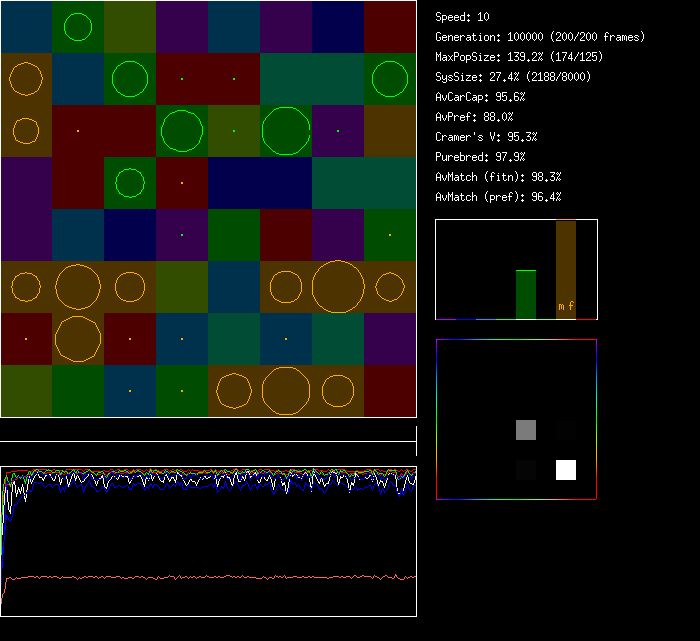Click the AvMatch (fitn) statistic
The image size is (700, 641).
coord(498,177)
